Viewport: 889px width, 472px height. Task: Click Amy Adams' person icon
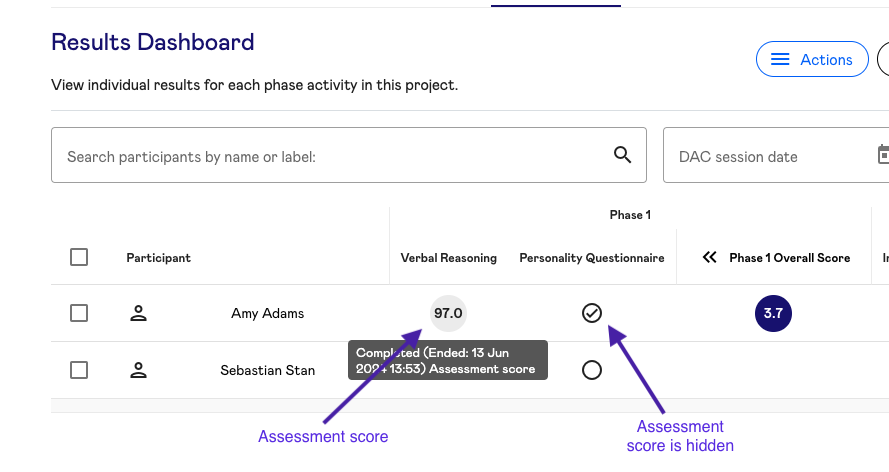click(x=138, y=313)
